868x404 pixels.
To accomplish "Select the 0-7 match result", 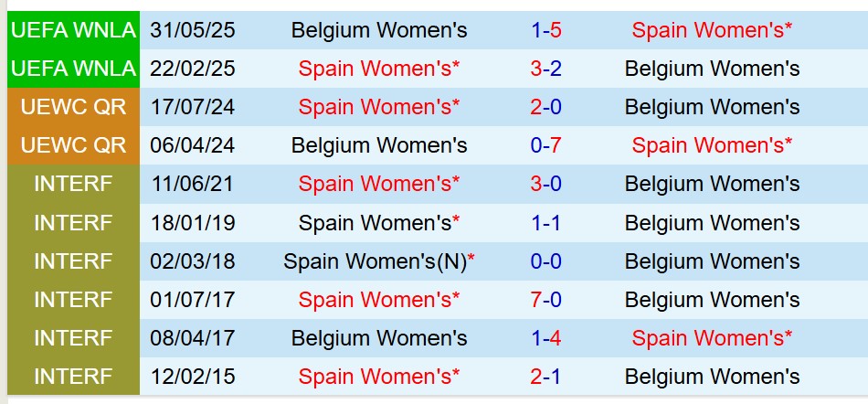I will click(545, 145).
